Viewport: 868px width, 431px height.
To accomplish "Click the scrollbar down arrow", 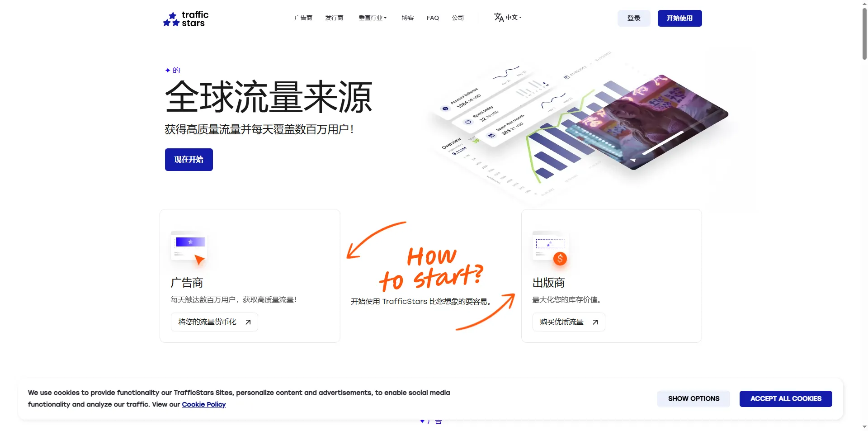I will pos(864,426).
